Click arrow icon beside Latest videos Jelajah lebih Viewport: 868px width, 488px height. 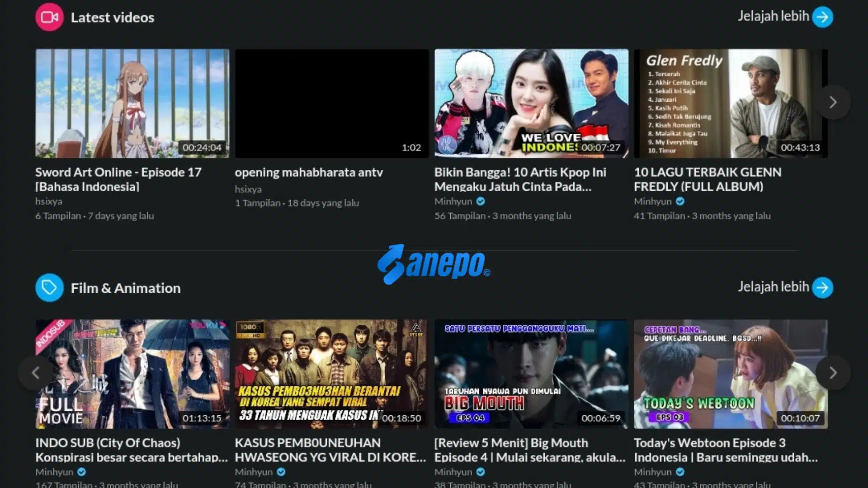[822, 17]
